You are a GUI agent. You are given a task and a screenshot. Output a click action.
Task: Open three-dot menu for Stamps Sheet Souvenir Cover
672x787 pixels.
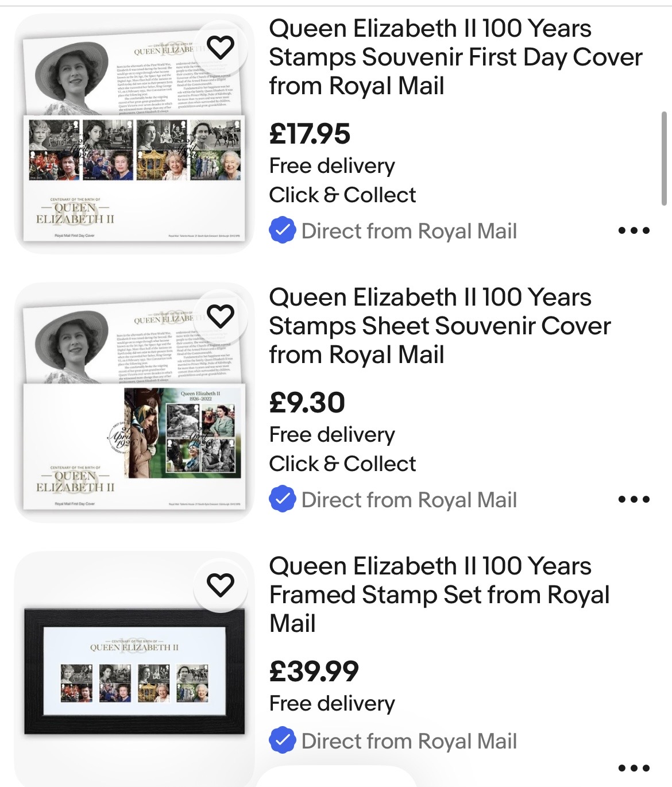click(634, 500)
